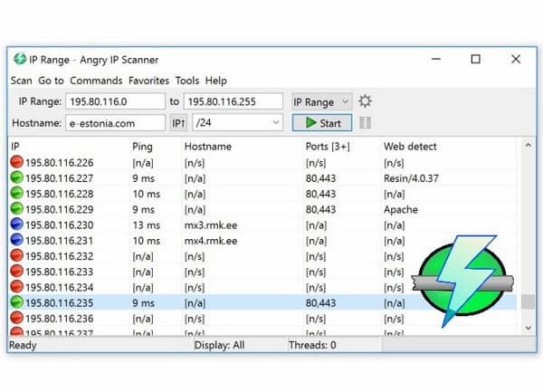Start the scan with Start button
Image resolution: width=543 pixels, height=392 pixels.
click(x=322, y=123)
